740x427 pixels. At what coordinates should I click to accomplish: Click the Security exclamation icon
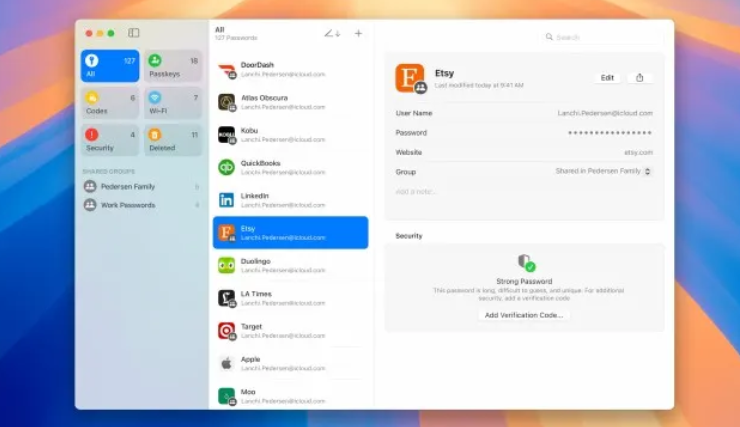[x=92, y=134]
